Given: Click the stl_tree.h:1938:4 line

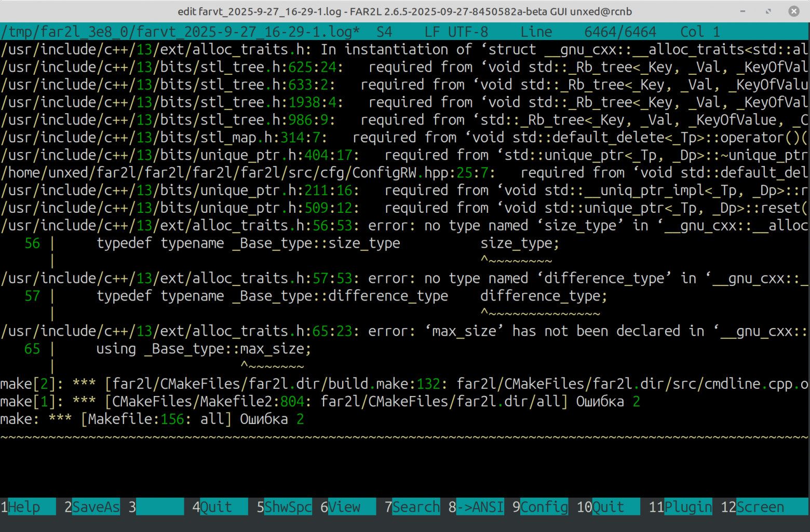Looking at the screenshot, I should (x=404, y=102).
